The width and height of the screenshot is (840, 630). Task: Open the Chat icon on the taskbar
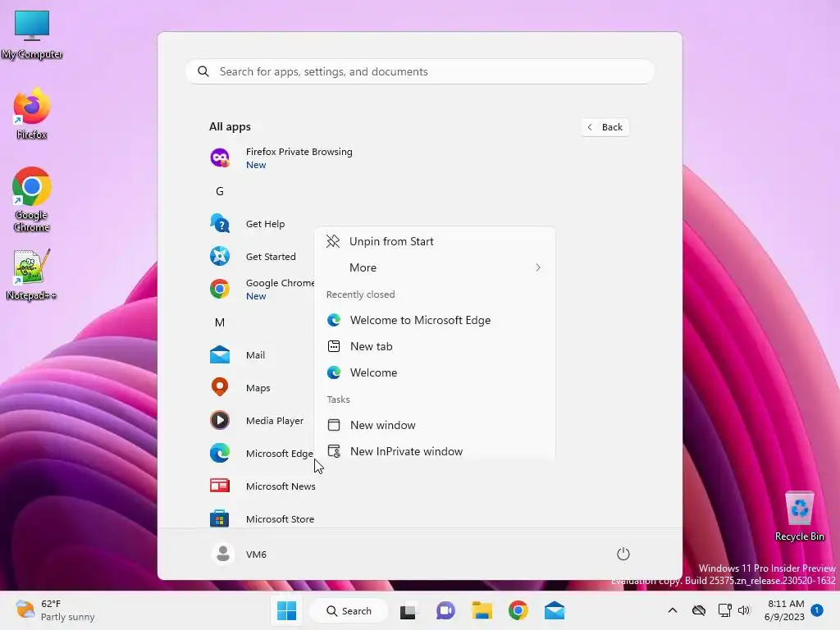click(x=445, y=610)
